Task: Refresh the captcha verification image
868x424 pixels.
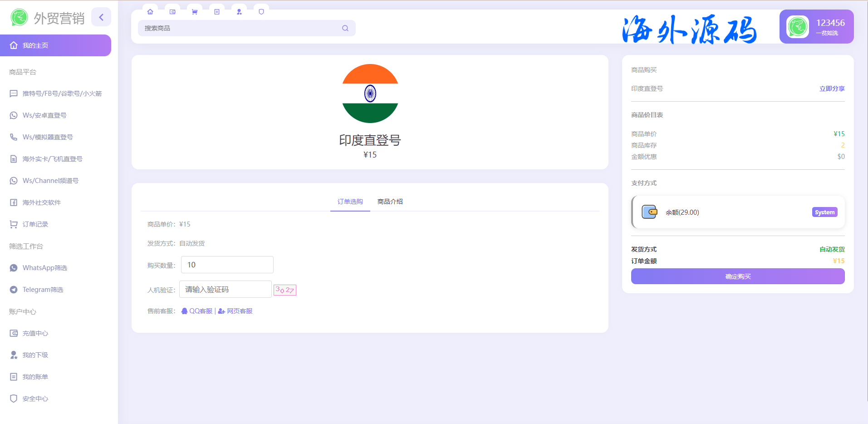Action: coord(285,290)
